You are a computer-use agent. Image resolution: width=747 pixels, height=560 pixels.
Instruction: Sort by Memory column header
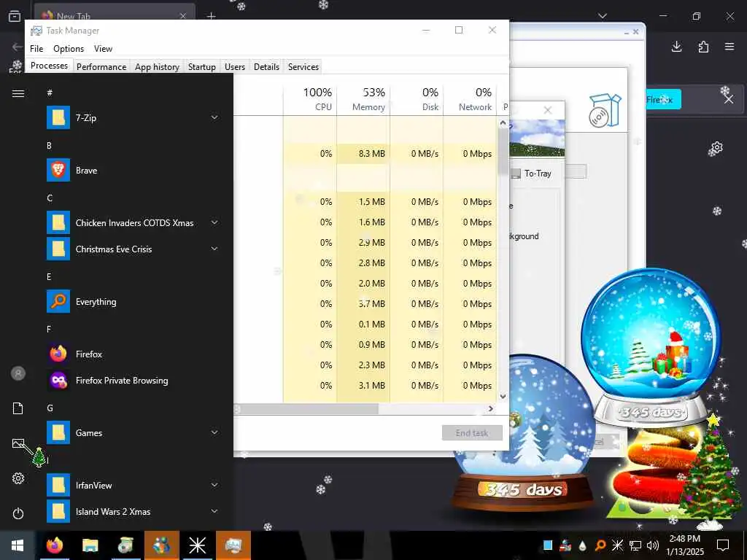(x=363, y=99)
